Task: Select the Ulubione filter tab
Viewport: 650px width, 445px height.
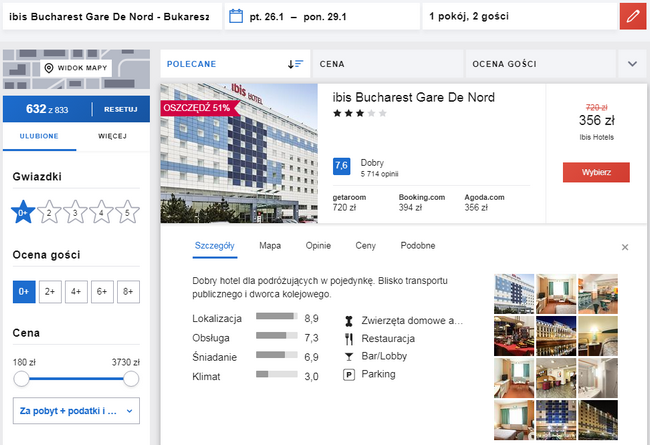Action: coord(39,136)
